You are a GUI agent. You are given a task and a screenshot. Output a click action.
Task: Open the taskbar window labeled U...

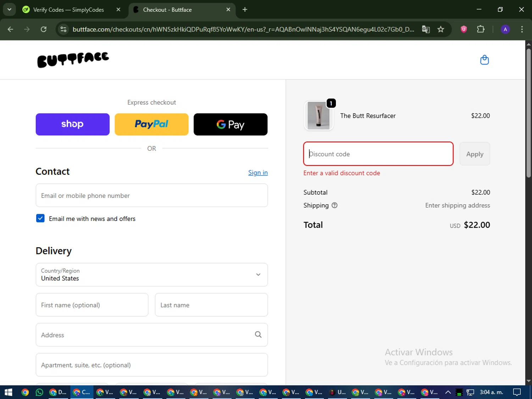click(x=337, y=392)
